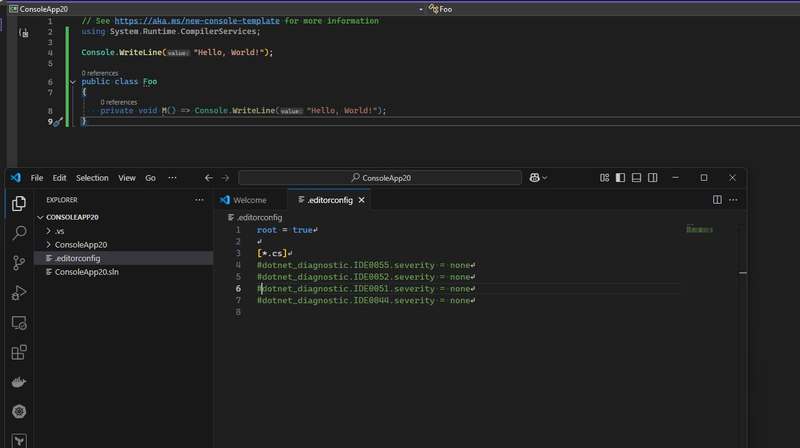Click the IDE0052 severity line
This screenshot has height=448, width=800.
(366, 277)
